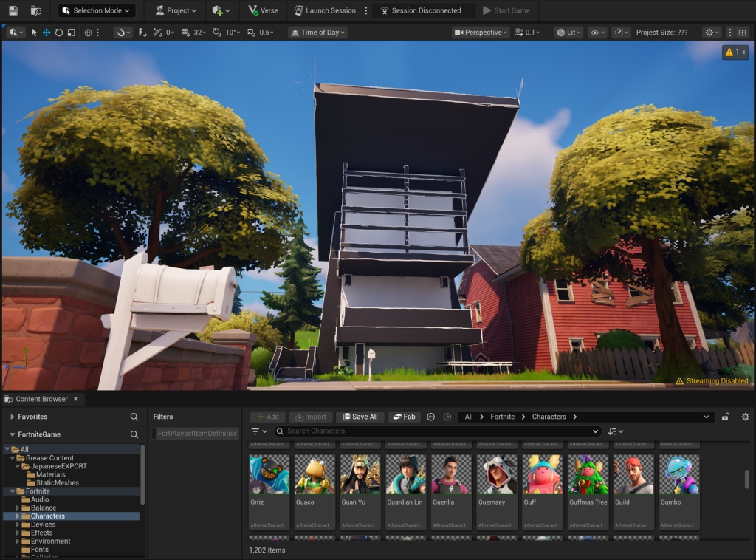Select the arrow Select tool in viewport toolbar
Viewport: 756px width, 560px height.
click(x=34, y=33)
